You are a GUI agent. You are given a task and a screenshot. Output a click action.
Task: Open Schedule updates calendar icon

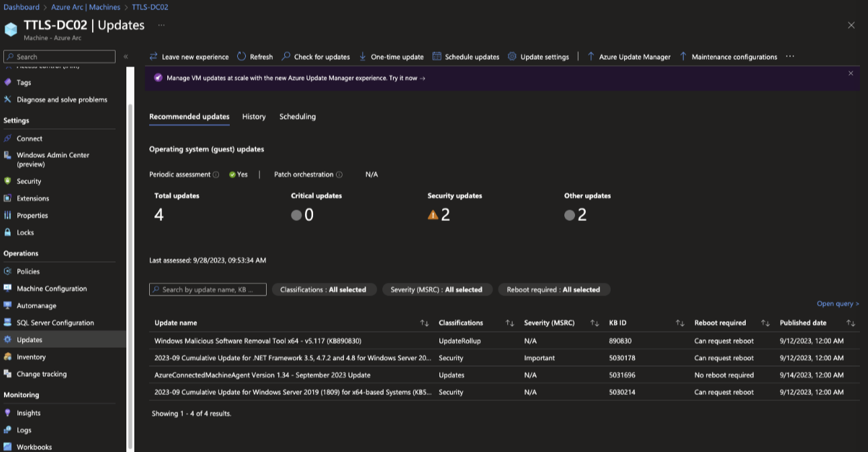(x=437, y=57)
